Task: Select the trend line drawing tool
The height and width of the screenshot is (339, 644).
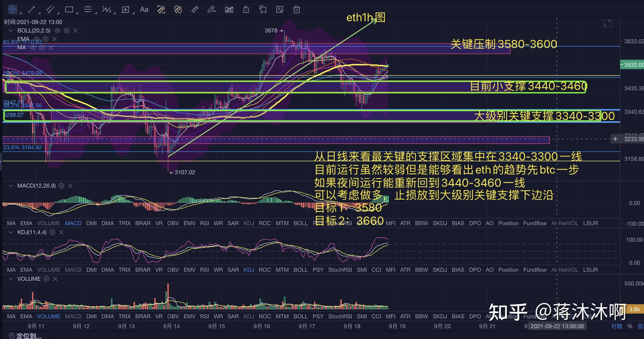Action: click(x=31, y=10)
